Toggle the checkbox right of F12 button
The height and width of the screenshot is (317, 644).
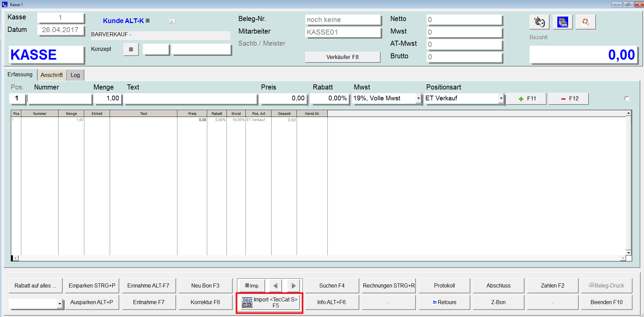click(627, 99)
